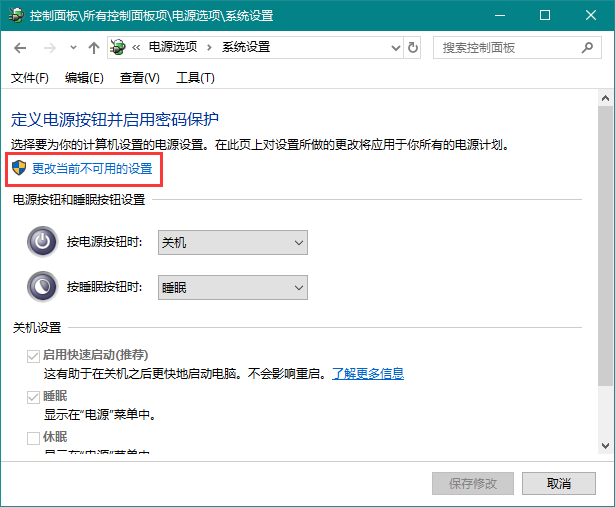Enable the 休眠 checkbox
The width and height of the screenshot is (615, 507).
click(33, 438)
